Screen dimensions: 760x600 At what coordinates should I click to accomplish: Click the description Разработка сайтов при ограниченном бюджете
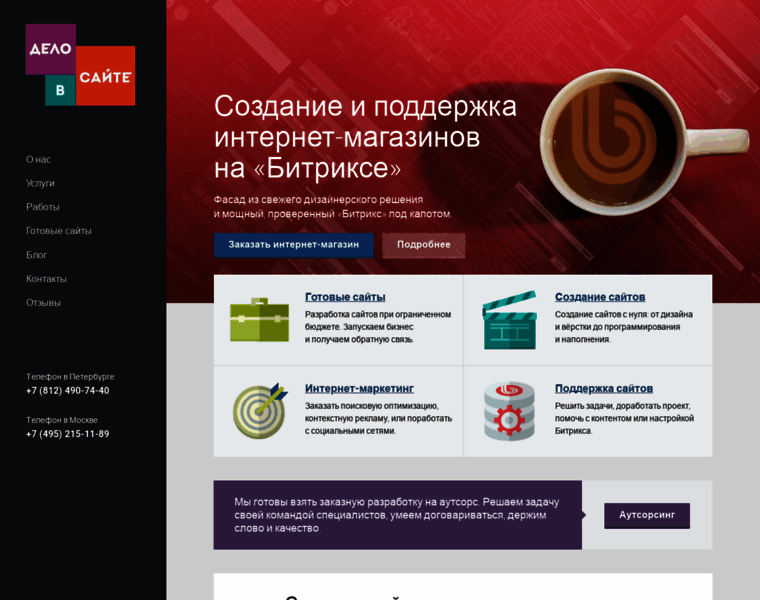pos(378,327)
